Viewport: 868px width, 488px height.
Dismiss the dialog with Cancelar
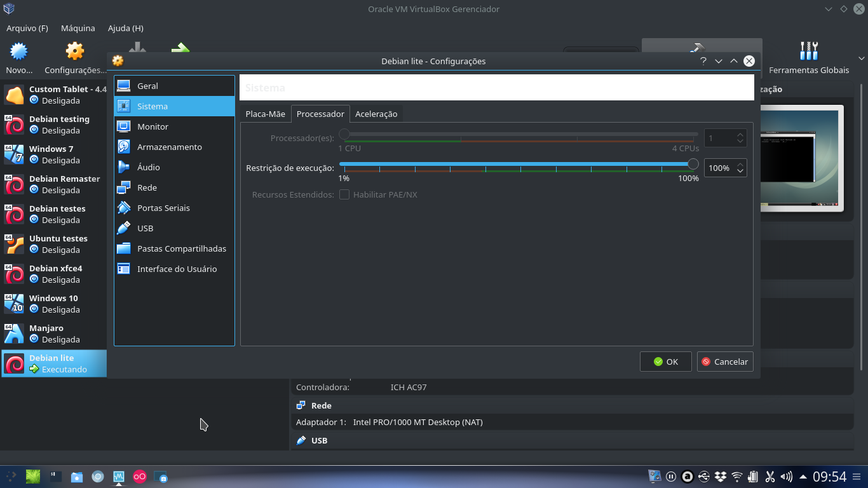point(724,361)
